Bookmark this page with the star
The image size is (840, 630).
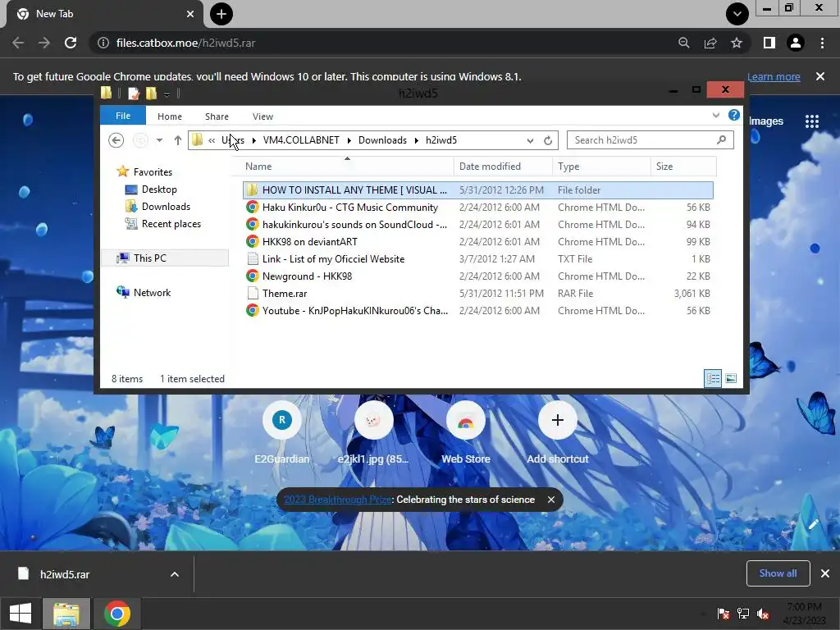[x=737, y=43]
